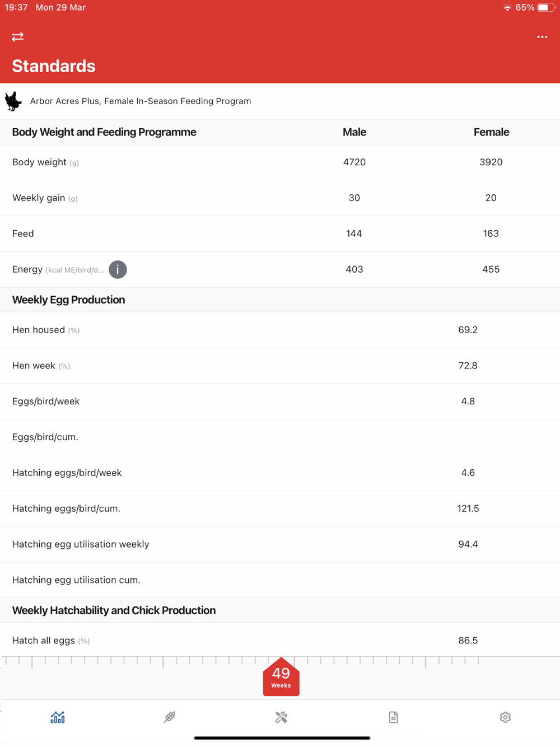This screenshot has height=747, width=560.
Task: Select the Hen housed percentage row
Action: tap(280, 330)
